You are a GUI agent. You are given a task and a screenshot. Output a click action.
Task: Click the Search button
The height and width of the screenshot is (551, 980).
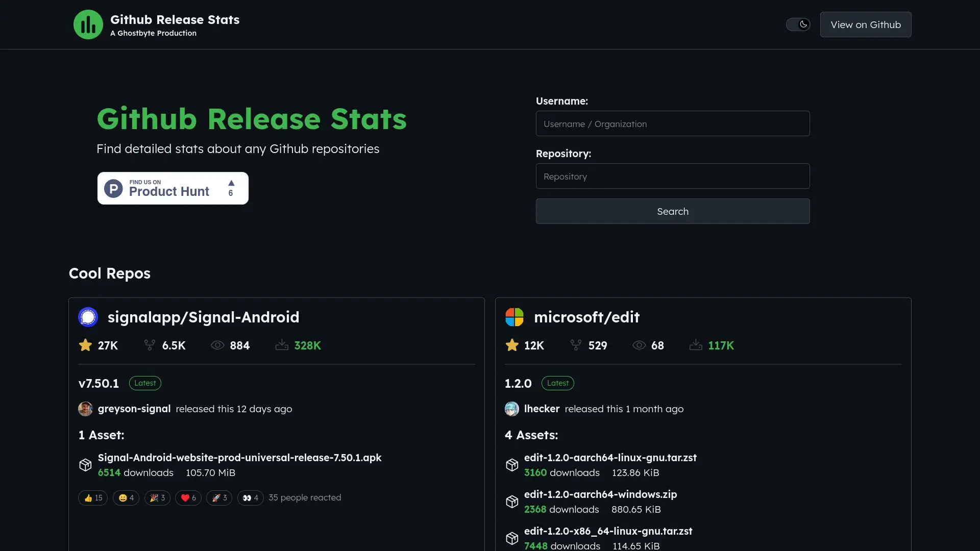coord(672,211)
